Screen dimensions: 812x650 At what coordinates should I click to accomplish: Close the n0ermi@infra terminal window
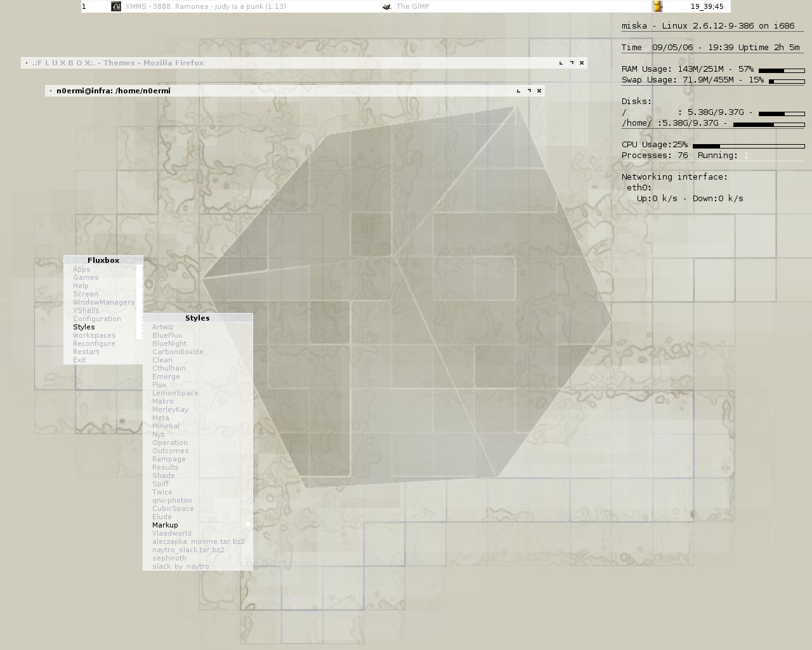[539, 91]
